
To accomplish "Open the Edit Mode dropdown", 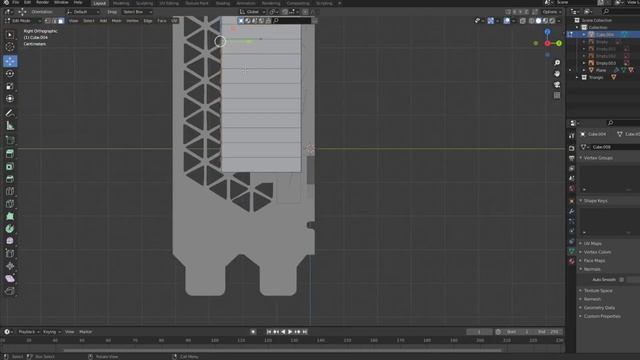I will coord(23,21).
